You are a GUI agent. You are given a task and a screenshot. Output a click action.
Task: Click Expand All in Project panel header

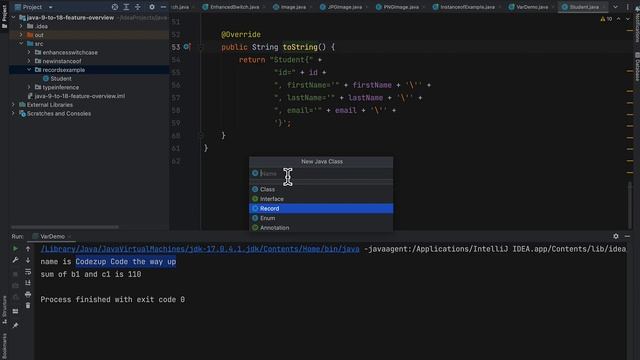126,7
